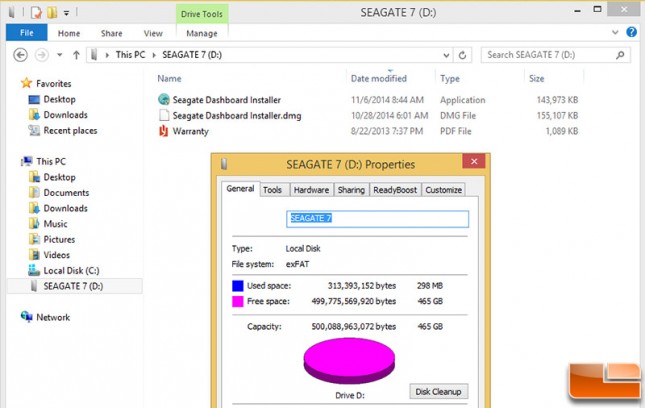Open the Music folder in the sidebar

[55, 224]
